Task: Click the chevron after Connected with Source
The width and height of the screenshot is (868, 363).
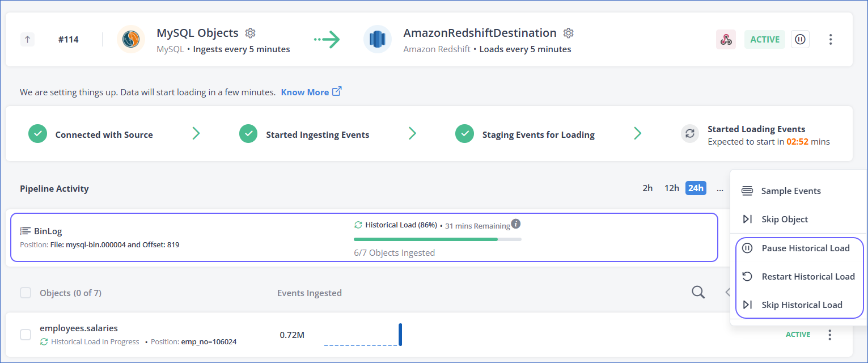Action: 196,134
